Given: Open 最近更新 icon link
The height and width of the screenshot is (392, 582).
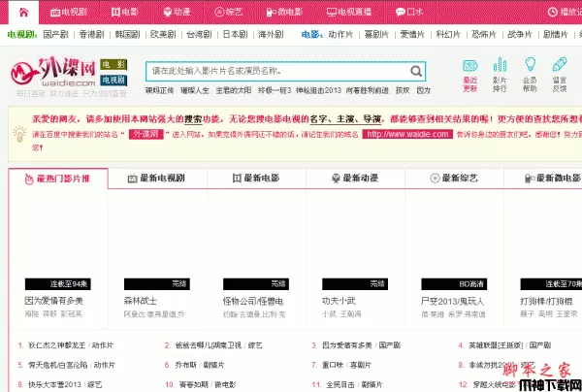Looking at the screenshot, I should [x=469, y=75].
